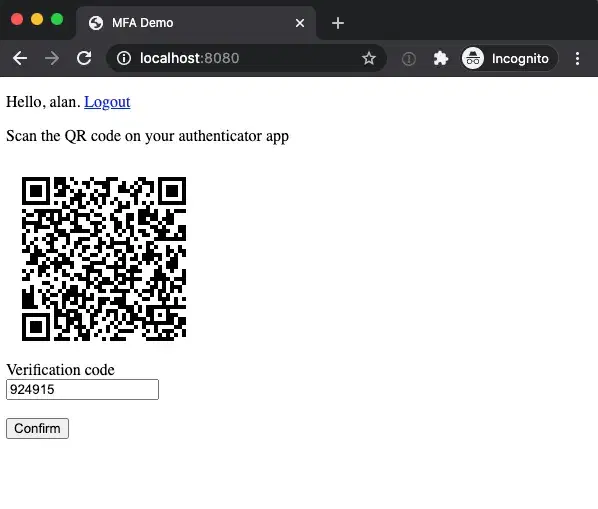This screenshot has height=509, width=598.
Task: Bookmark this page with the star
Action: [369, 58]
